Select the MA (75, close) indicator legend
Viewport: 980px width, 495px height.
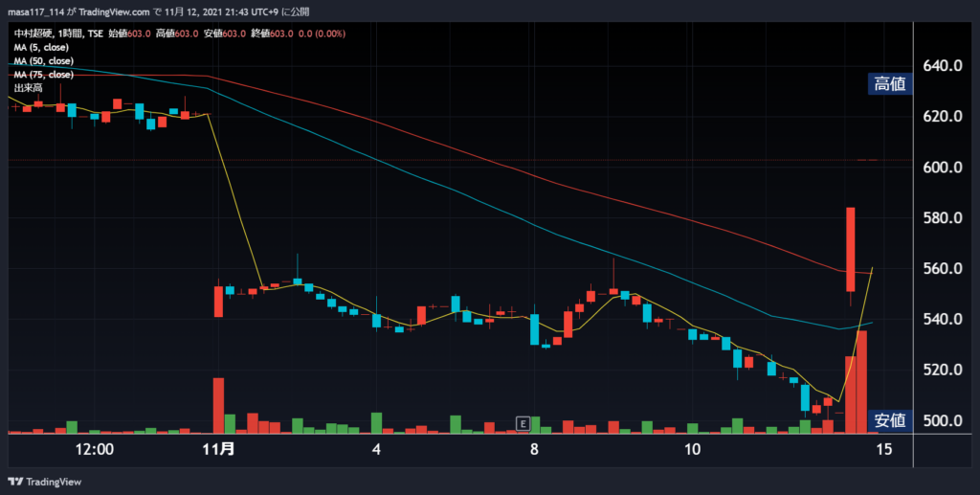tap(44, 75)
